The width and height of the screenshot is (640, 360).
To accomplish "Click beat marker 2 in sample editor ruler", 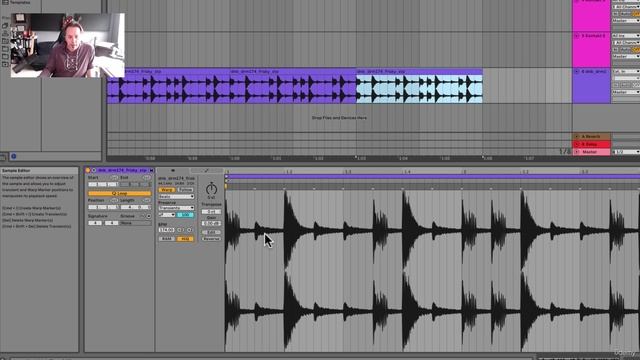I will pos(464,172).
